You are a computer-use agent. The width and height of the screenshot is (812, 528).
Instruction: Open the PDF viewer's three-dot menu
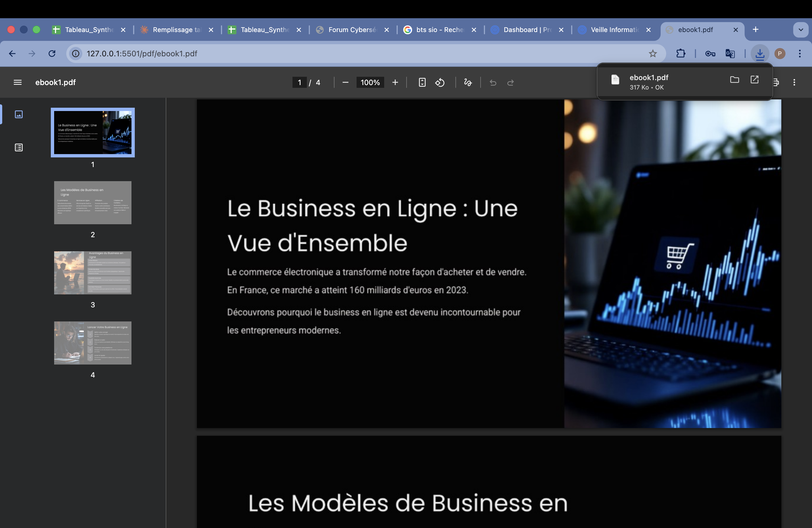point(794,82)
